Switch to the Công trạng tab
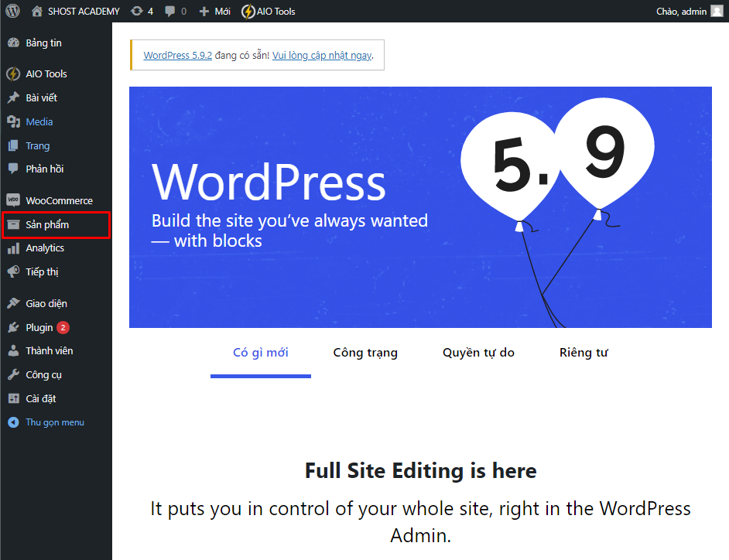Viewport: 729px width, 560px height. pos(365,353)
